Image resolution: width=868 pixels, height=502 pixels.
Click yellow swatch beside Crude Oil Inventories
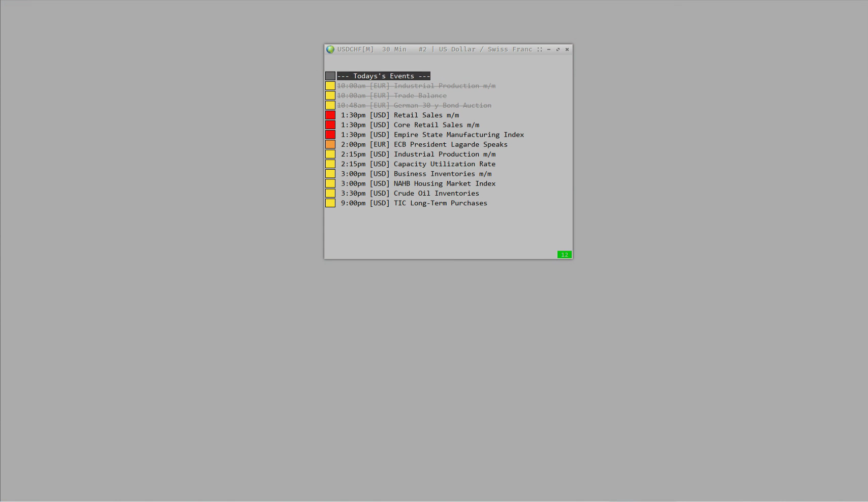click(x=330, y=194)
